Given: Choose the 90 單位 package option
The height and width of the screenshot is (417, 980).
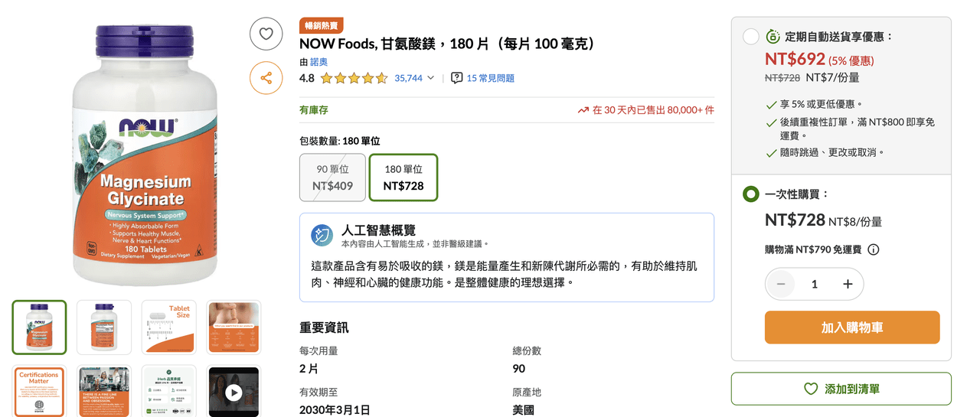Looking at the screenshot, I should 332,178.
